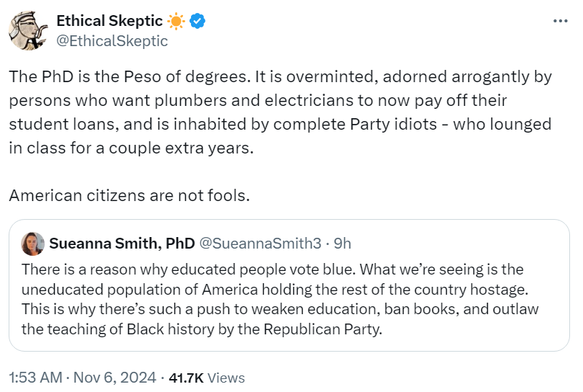Screen dimensions: 583x392
Task: Click the sun emoji beside Ethical Skeptic
Action: 177,22
